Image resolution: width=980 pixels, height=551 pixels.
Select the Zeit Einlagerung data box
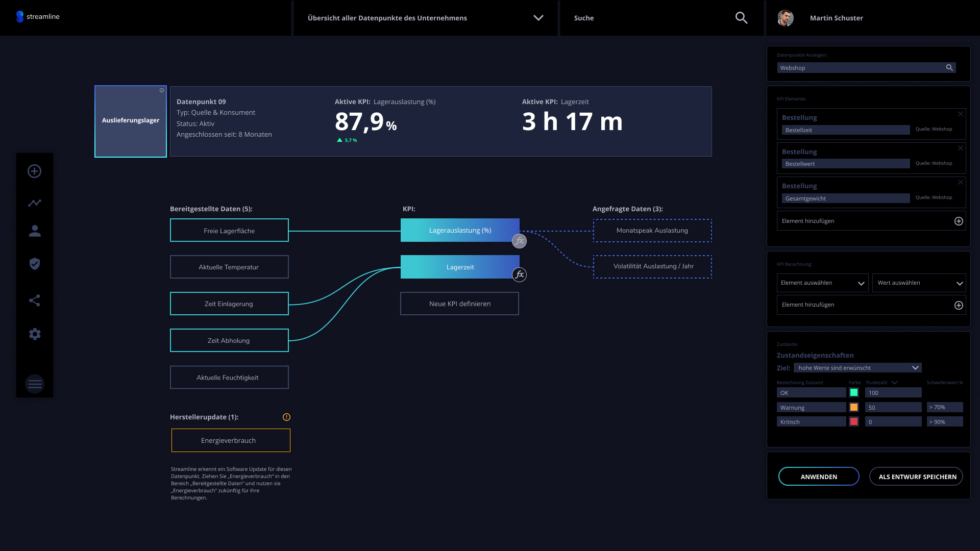coord(229,304)
